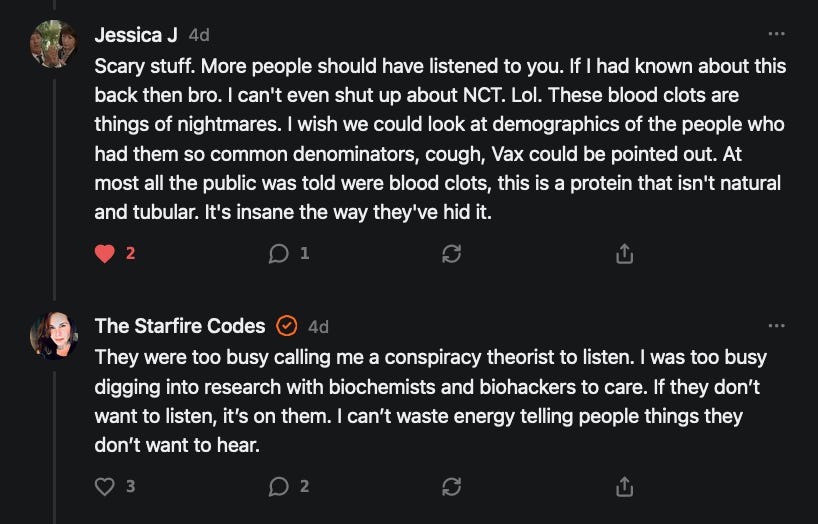Open more options for Jessica J's comment
This screenshot has width=818, height=524.
point(776,34)
